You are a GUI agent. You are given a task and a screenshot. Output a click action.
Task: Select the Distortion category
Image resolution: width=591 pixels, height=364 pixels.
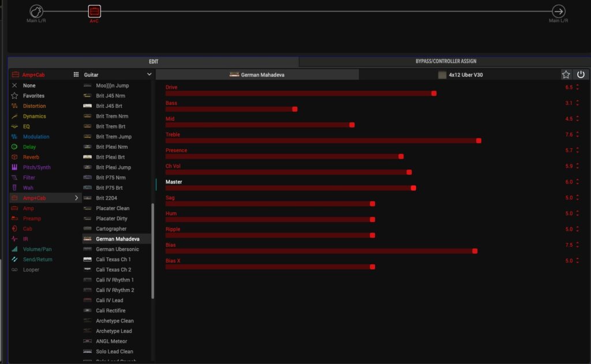pyautogui.click(x=34, y=106)
